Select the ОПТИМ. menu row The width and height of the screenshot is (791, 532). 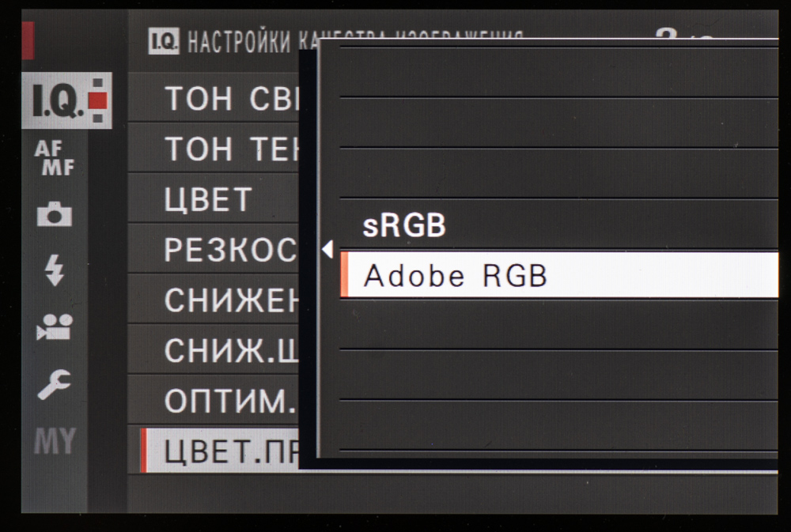pos(214,401)
